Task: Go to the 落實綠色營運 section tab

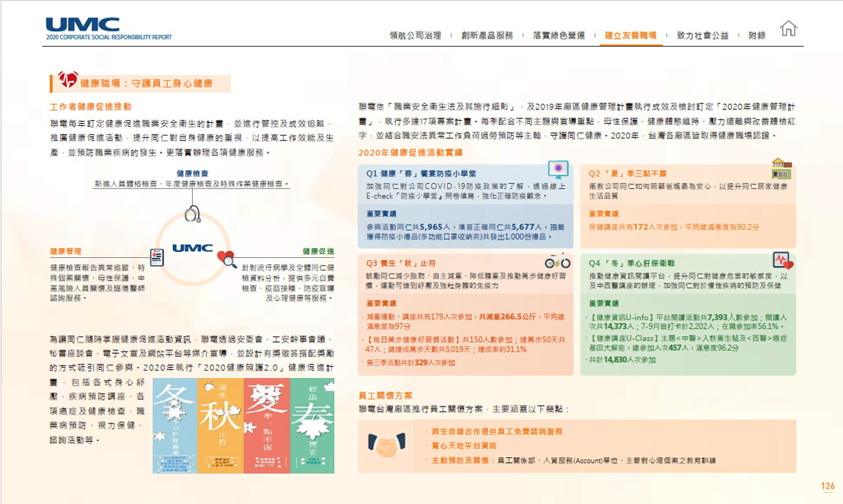Action: 559,35
